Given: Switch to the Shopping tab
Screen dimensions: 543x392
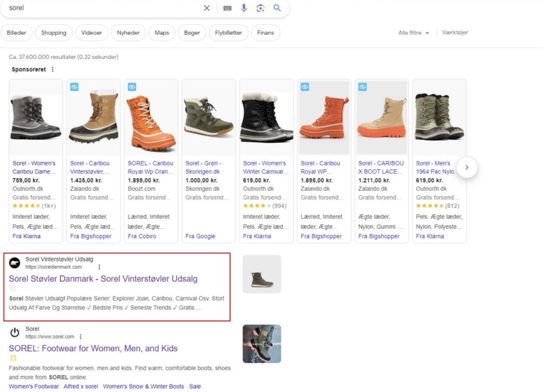Looking at the screenshot, I should [x=54, y=33].
